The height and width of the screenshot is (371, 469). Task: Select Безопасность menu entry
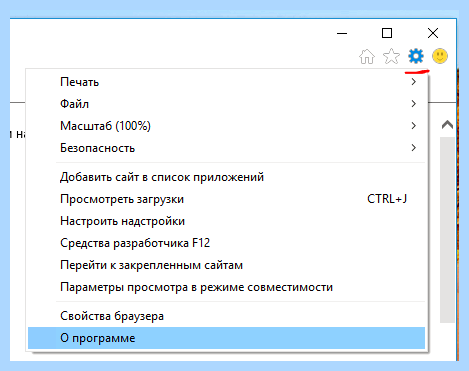click(x=226, y=148)
